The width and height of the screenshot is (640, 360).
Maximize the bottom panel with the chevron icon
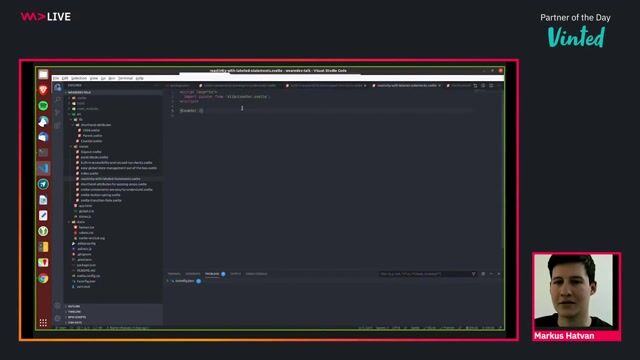[x=491, y=274]
